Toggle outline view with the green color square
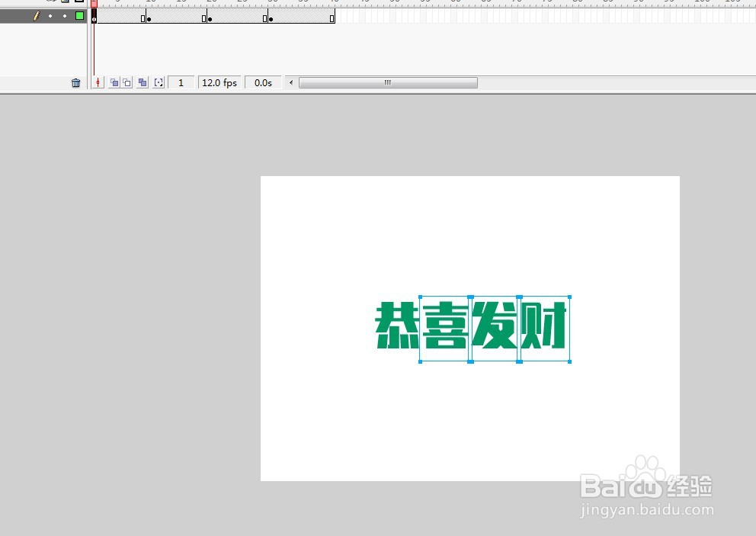The image size is (756, 536). click(x=78, y=16)
